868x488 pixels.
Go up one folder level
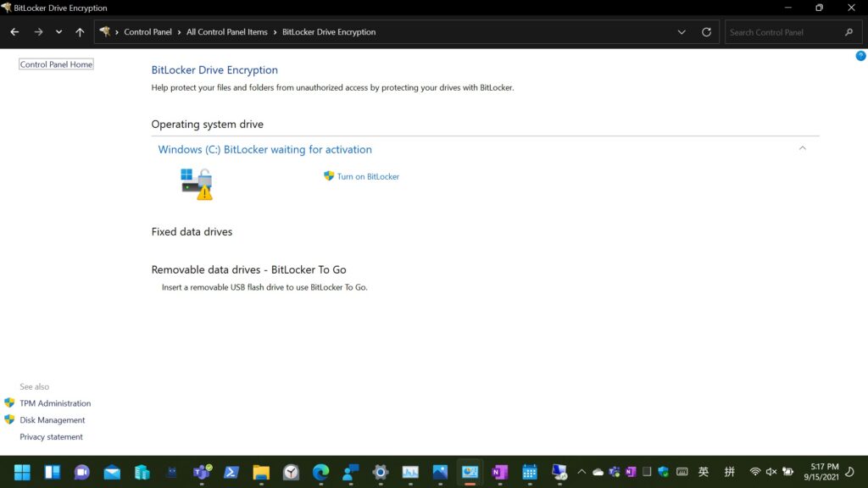(x=80, y=32)
